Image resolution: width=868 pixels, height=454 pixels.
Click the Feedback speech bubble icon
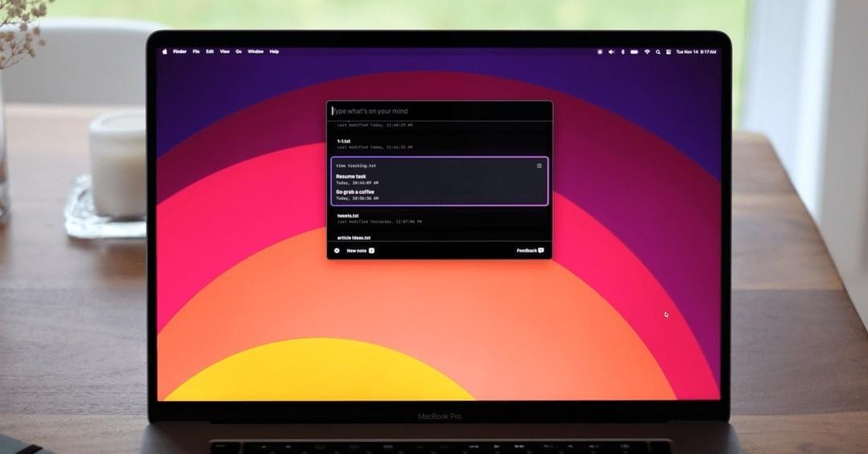[x=541, y=251]
